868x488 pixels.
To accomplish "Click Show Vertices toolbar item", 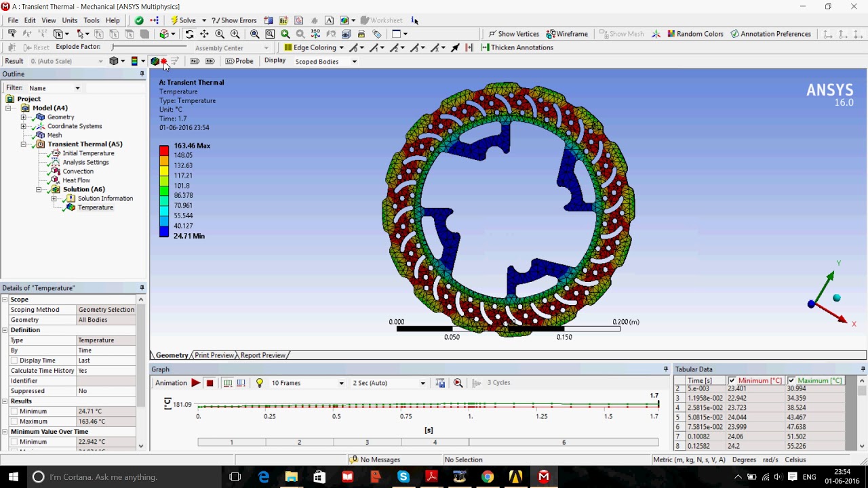I will (513, 34).
